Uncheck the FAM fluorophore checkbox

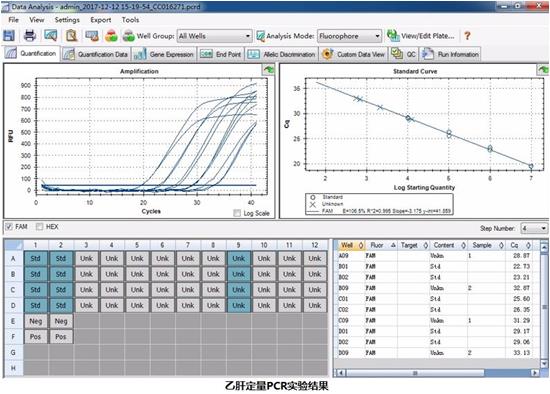pyautogui.click(x=9, y=227)
